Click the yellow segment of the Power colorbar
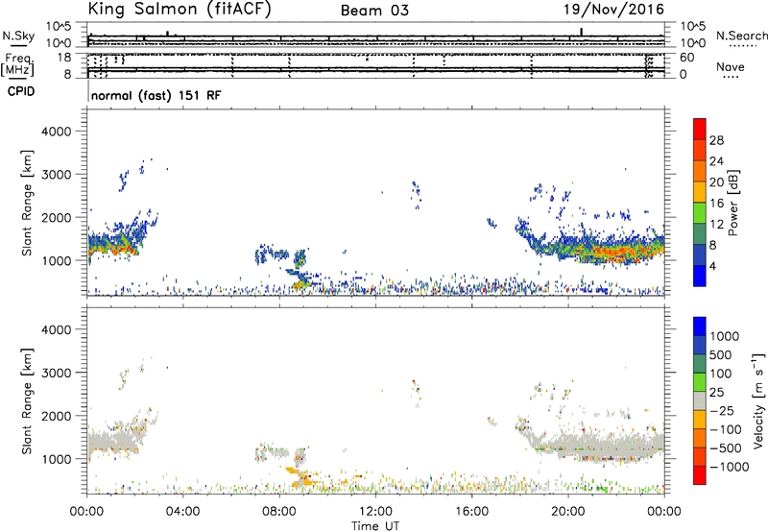The image size is (768, 532). coord(700,192)
